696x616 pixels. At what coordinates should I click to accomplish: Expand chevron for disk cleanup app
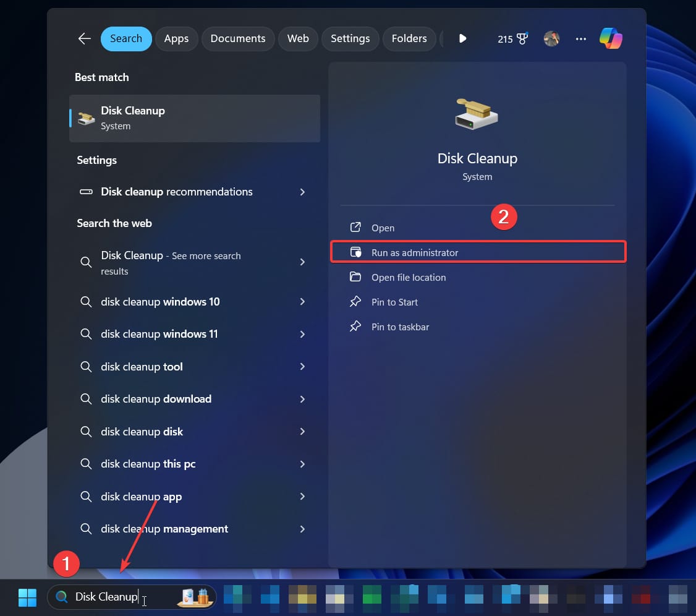pos(302,496)
